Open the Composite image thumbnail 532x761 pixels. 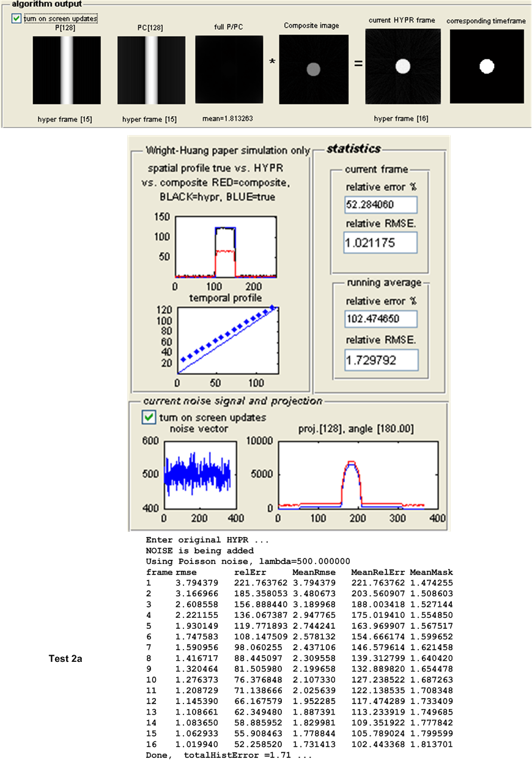click(314, 69)
